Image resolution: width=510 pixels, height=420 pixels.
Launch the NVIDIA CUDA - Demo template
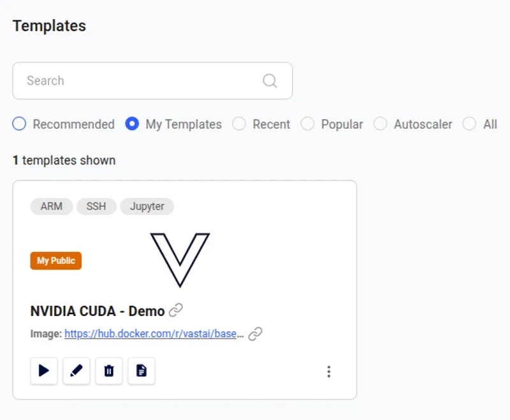point(43,371)
